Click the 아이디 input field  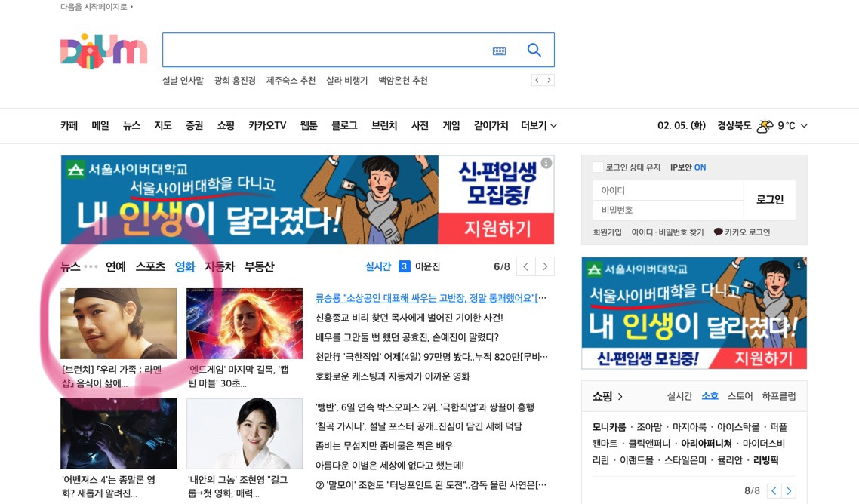click(x=668, y=190)
